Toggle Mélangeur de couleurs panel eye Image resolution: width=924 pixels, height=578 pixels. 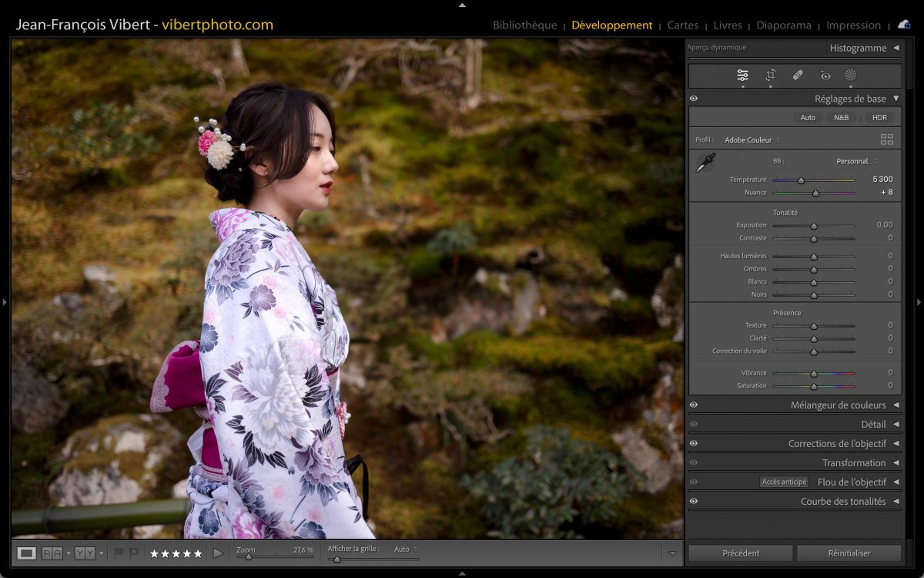tap(694, 405)
